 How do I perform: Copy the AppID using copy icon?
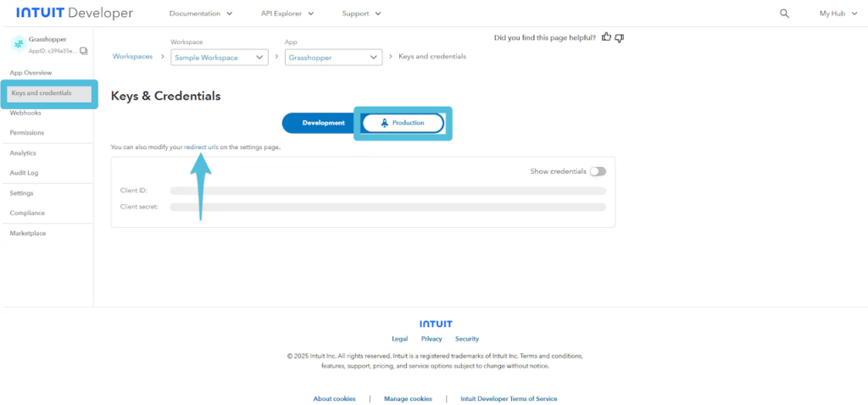coord(84,51)
